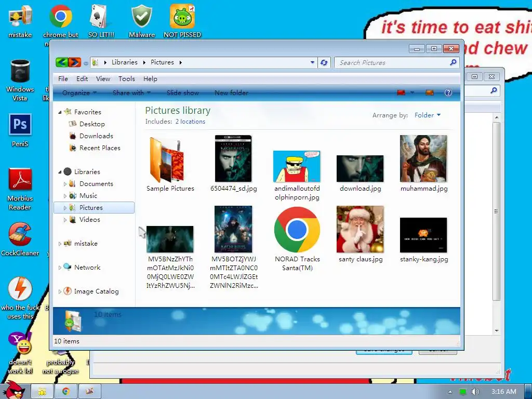This screenshot has width=532, height=399.
Task: Open the 'mistake' computer desktop icon
Action: coord(20,21)
